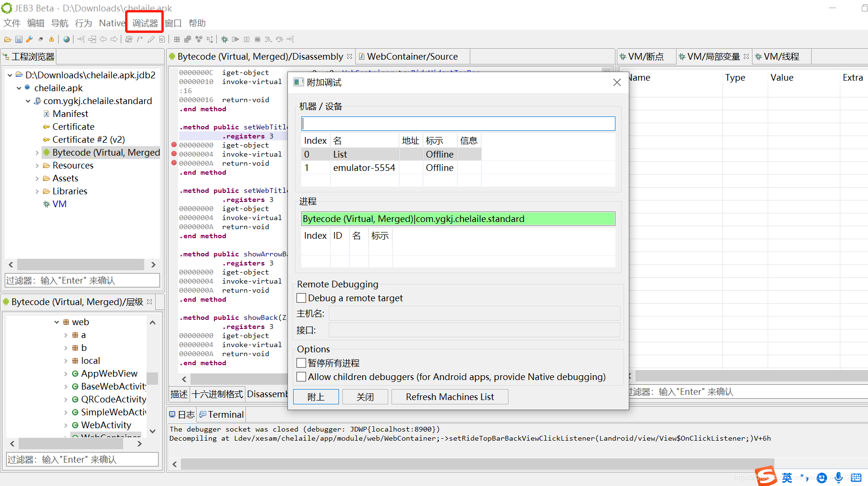868x486 pixels.
Task: Open the Native menu
Action: 112,23
